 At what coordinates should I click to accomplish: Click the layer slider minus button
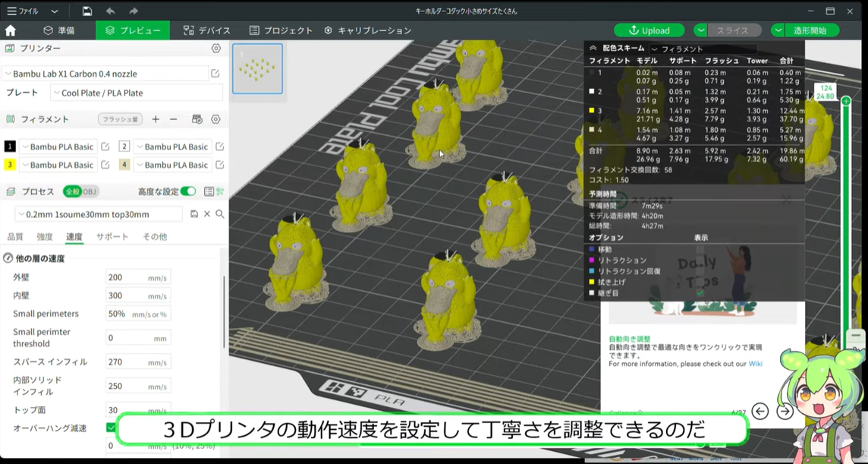[856, 336]
